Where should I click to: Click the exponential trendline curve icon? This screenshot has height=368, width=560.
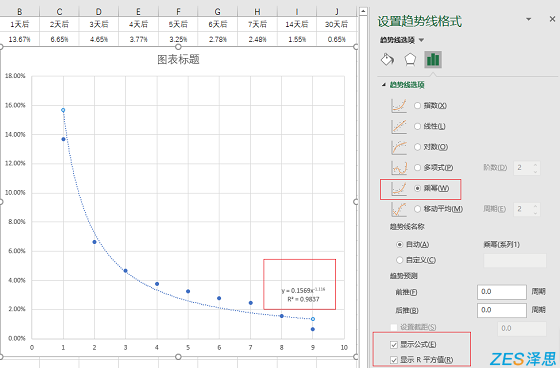tap(399, 106)
